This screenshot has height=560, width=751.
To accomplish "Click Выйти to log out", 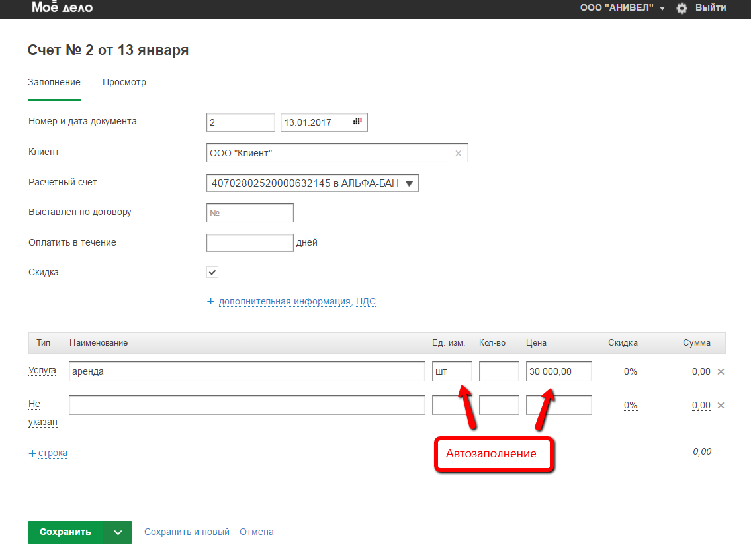I will [711, 8].
